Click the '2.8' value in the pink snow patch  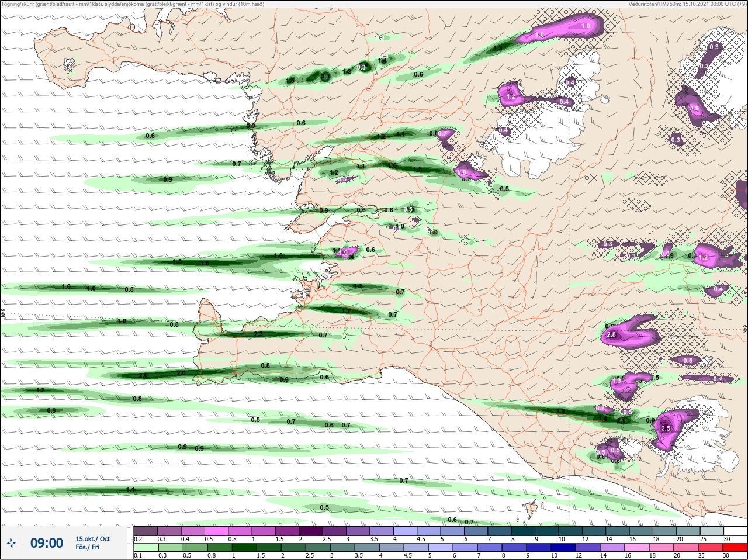click(x=611, y=335)
